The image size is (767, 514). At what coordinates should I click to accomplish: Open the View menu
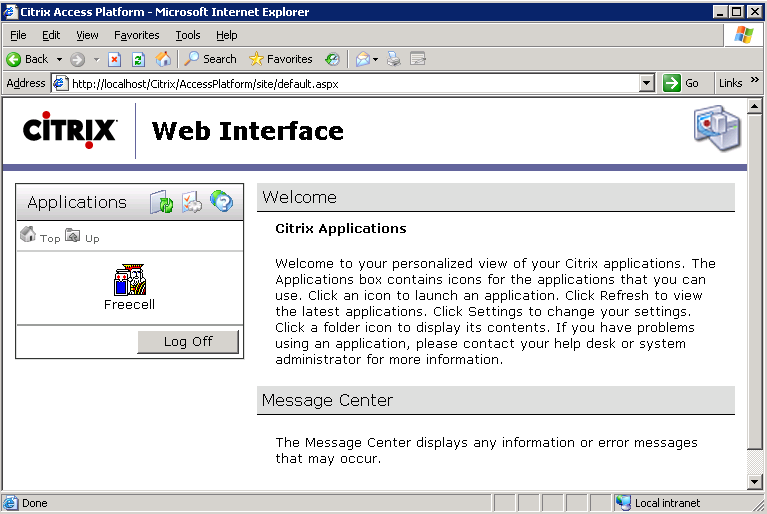(x=87, y=35)
